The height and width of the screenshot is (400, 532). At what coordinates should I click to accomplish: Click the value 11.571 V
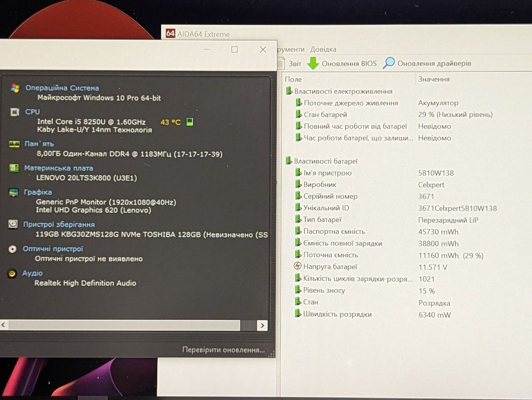[433, 267]
